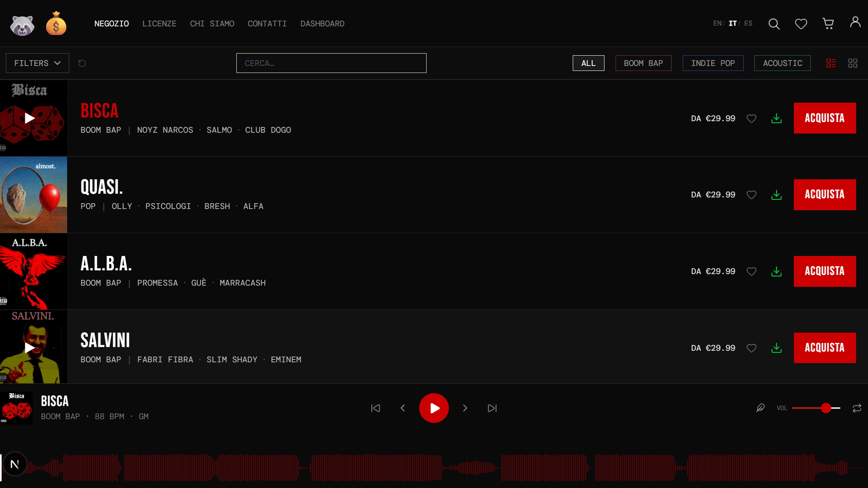This screenshot has height=488, width=868.
Task: Toggle repeat loop in player
Action: [857, 408]
